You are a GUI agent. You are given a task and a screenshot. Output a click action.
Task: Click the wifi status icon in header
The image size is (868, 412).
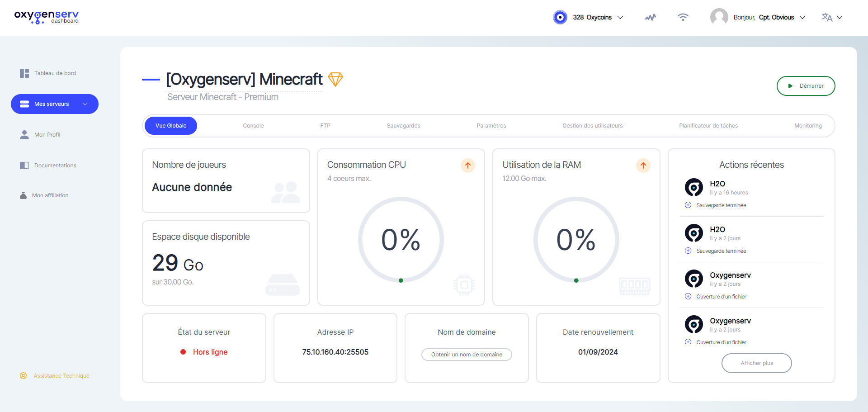(x=683, y=17)
